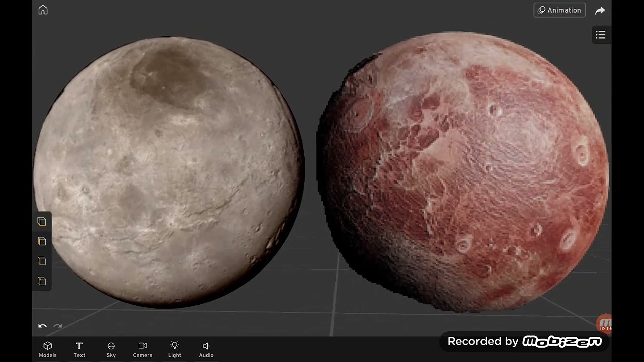Open the scene object list icon
Image resolution: width=644 pixels, height=362 pixels.
(x=600, y=35)
